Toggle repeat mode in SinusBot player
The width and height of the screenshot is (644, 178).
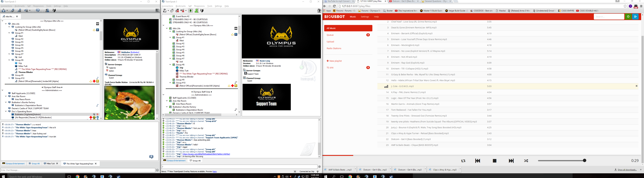pos(463,161)
